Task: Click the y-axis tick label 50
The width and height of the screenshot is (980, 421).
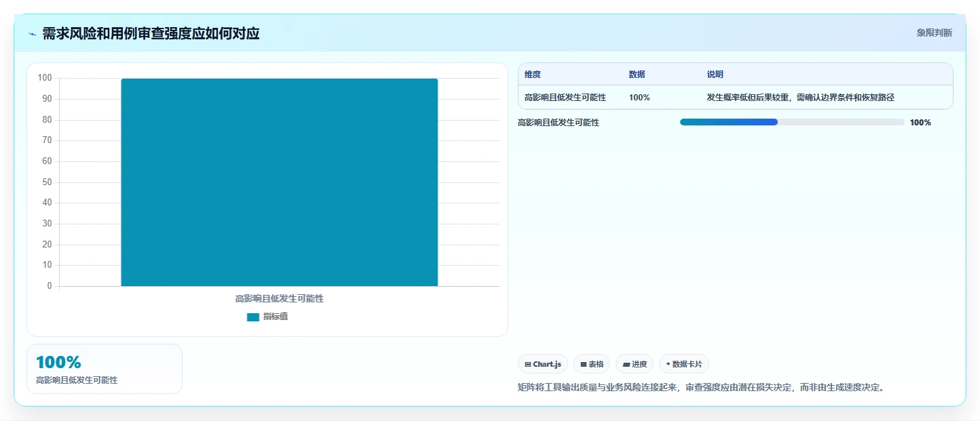Action: coord(47,182)
